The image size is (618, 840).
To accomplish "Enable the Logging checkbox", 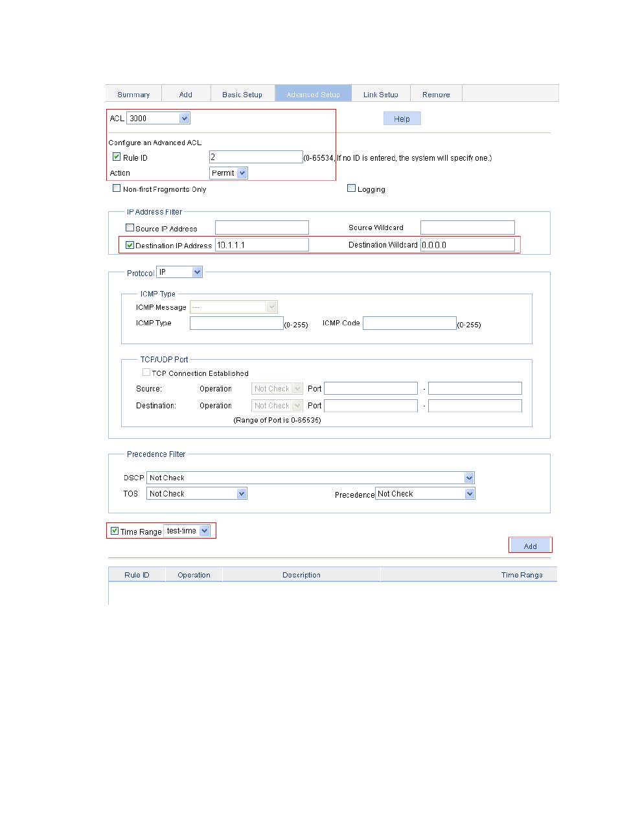I will pyautogui.click(x=351, y=189).
